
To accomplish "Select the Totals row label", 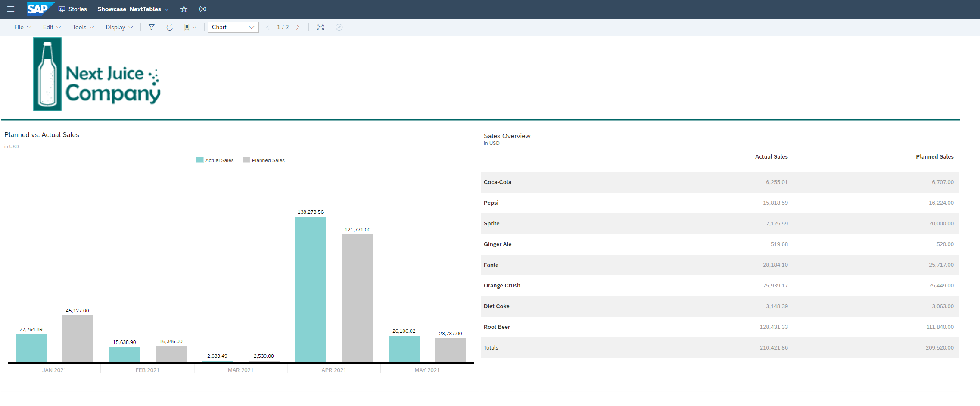I will tap(491, 348).
